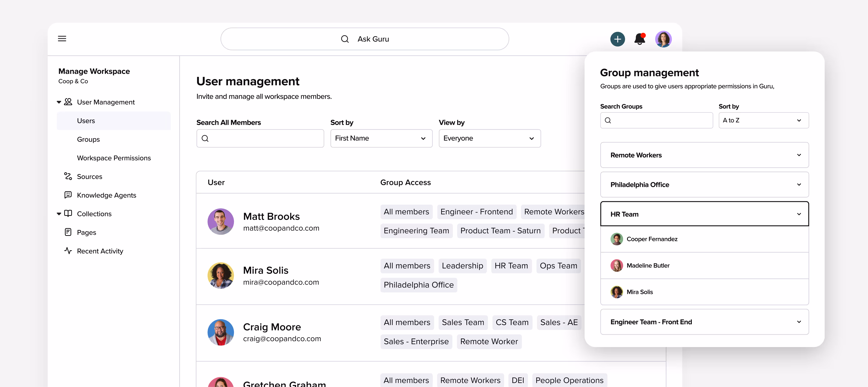Click the Pages sidebar icon
Image resolution: width=868 pixels, height=387 pixels.
(x=68, y=232)
